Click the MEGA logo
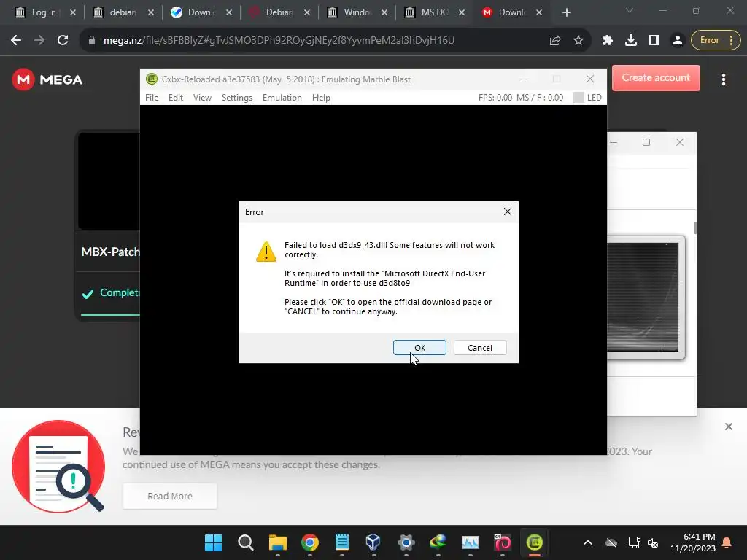Screen dimensions: 747x560 coord(47,79)
